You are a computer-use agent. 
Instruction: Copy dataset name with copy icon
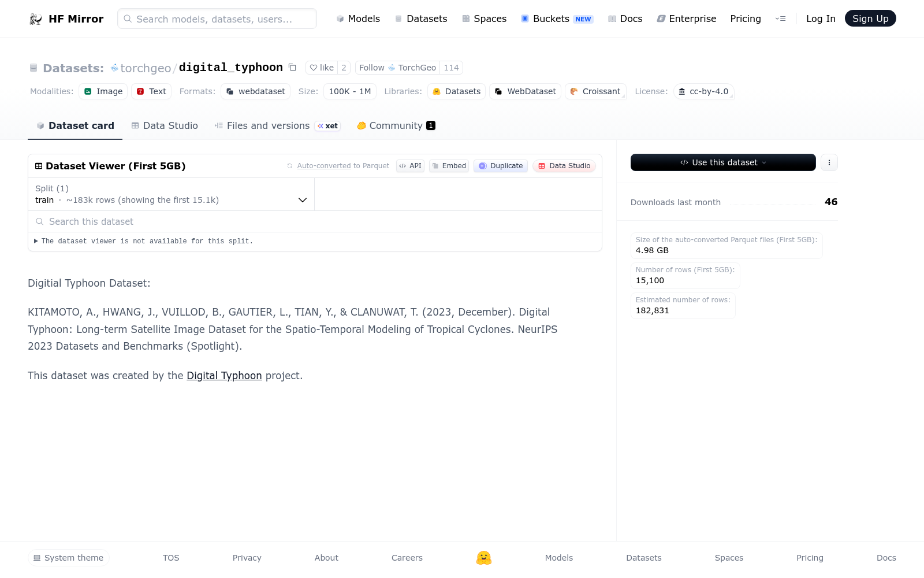[x=292, y=68]
